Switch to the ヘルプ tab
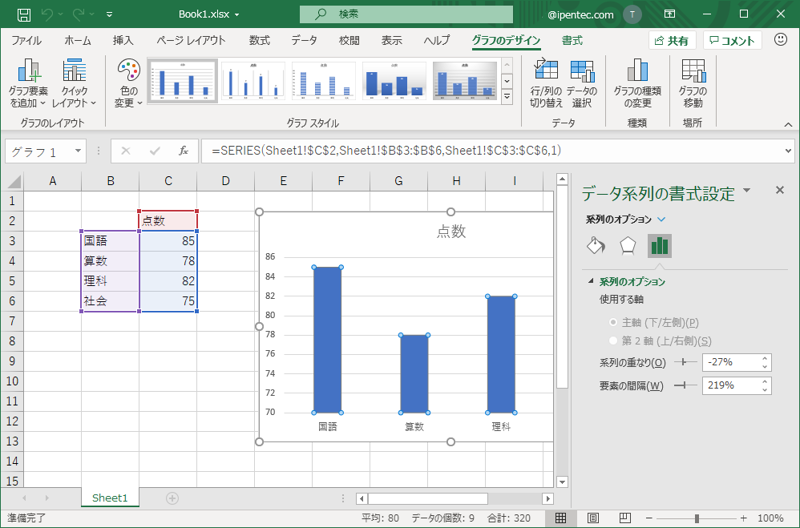 click(437, 40)
